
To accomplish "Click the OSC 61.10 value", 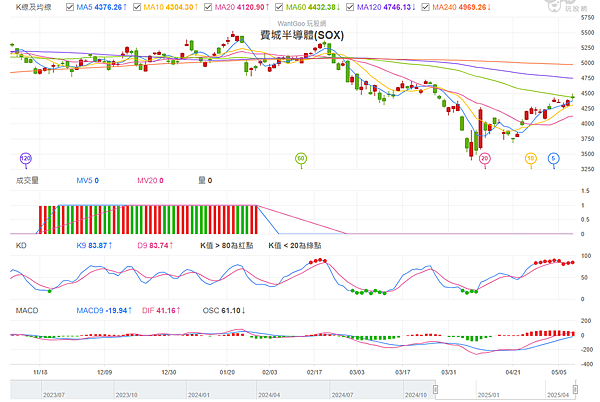I will pos(224,310).
